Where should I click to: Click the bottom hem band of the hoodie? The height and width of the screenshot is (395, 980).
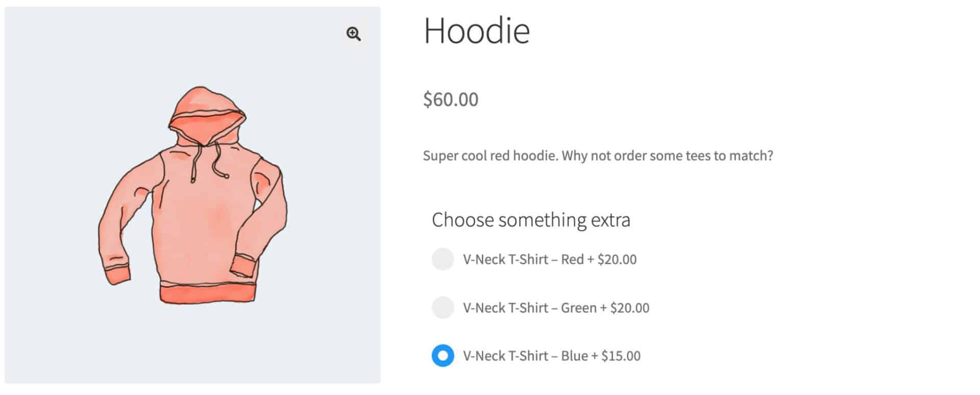coord(207,294)
